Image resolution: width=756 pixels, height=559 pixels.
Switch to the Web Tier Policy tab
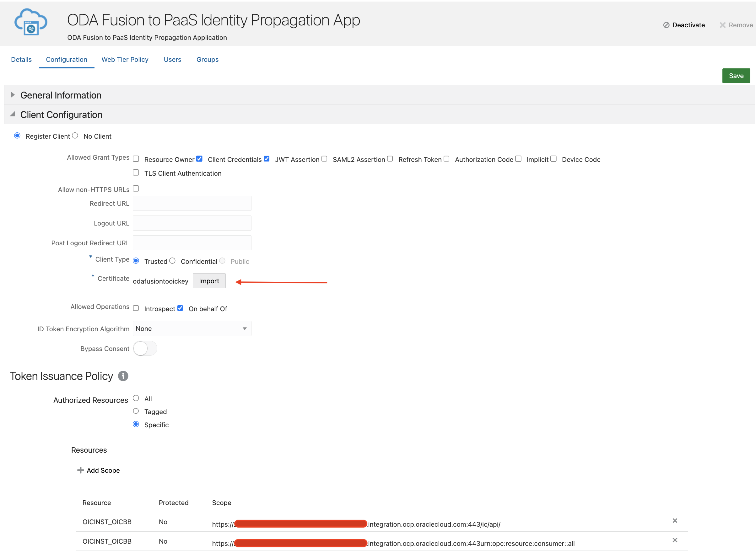point(125,60)
